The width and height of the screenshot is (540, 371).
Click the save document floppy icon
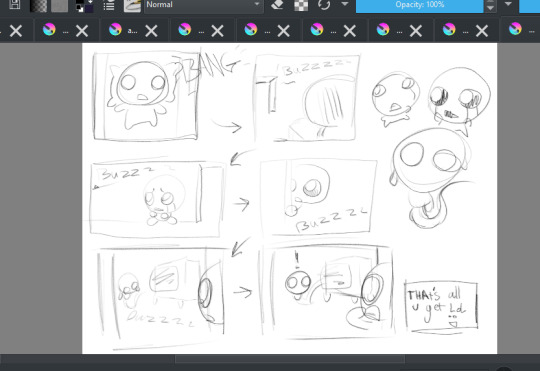[14, 4]
